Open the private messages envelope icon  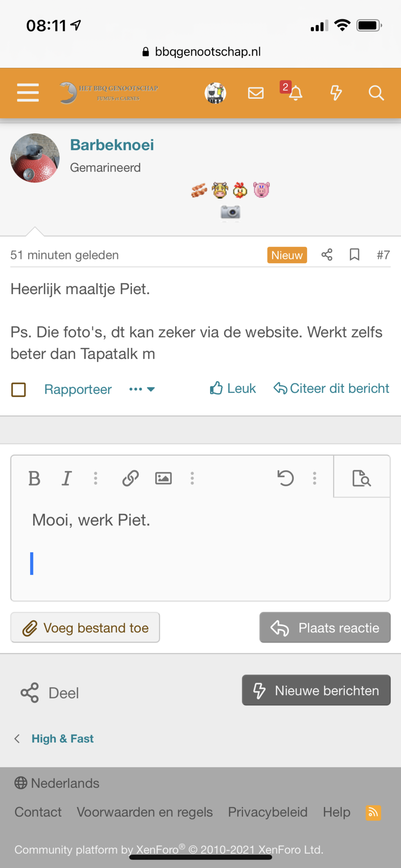pos(256,93)
